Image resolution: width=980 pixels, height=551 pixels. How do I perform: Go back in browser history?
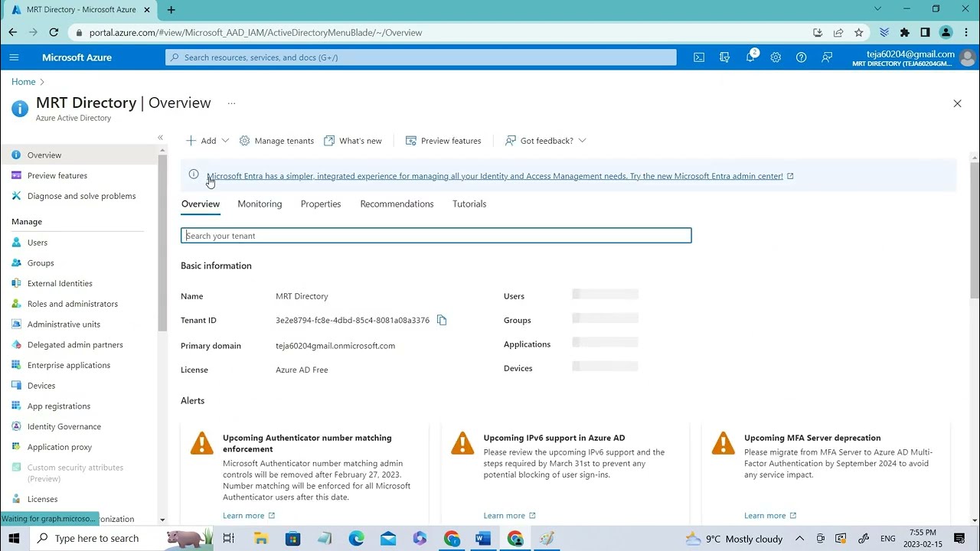[x=12, y=32]
